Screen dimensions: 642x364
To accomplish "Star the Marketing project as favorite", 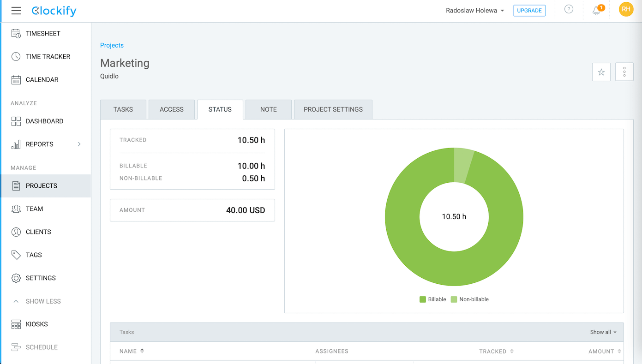I will tap(601, 72).
